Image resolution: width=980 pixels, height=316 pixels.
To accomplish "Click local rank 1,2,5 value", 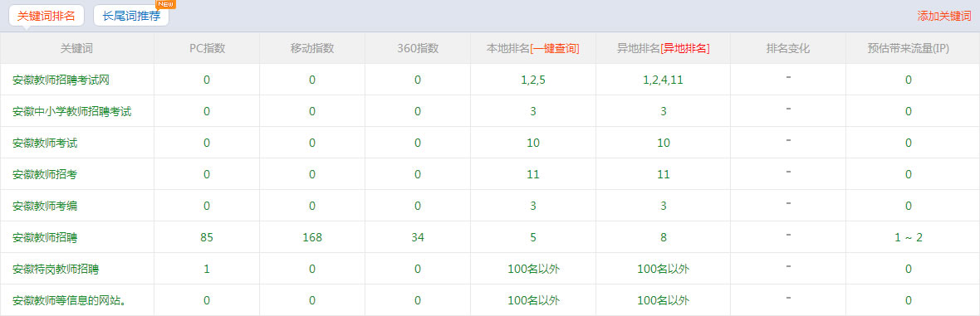I will (x=533, y=80).
